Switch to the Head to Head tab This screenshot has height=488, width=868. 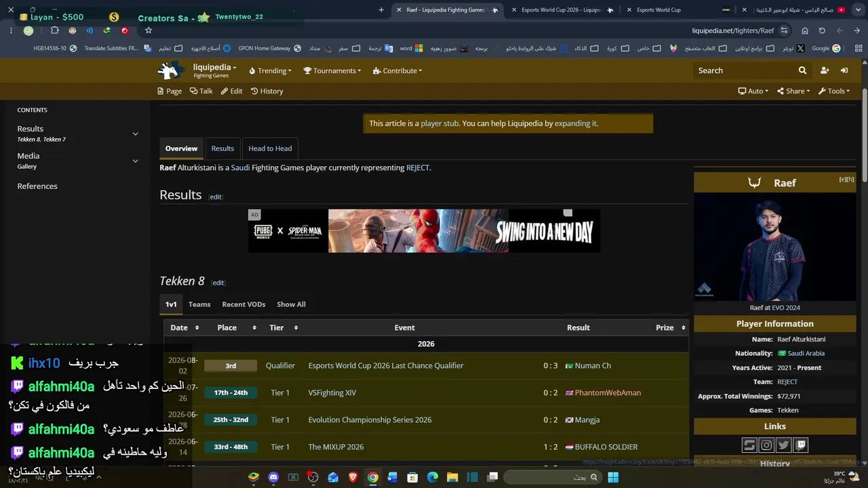pos(270,148)
